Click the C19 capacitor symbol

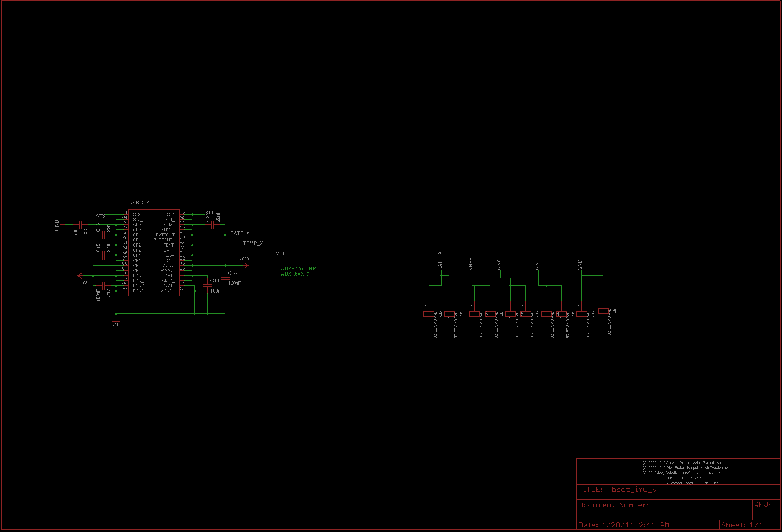207,286
